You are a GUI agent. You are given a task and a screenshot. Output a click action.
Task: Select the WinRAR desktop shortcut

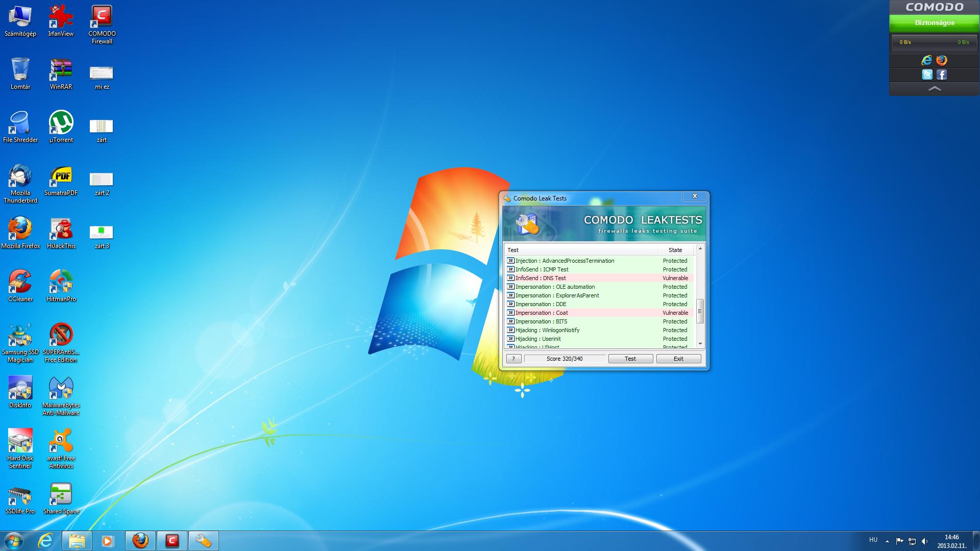(x=61, y=74)
